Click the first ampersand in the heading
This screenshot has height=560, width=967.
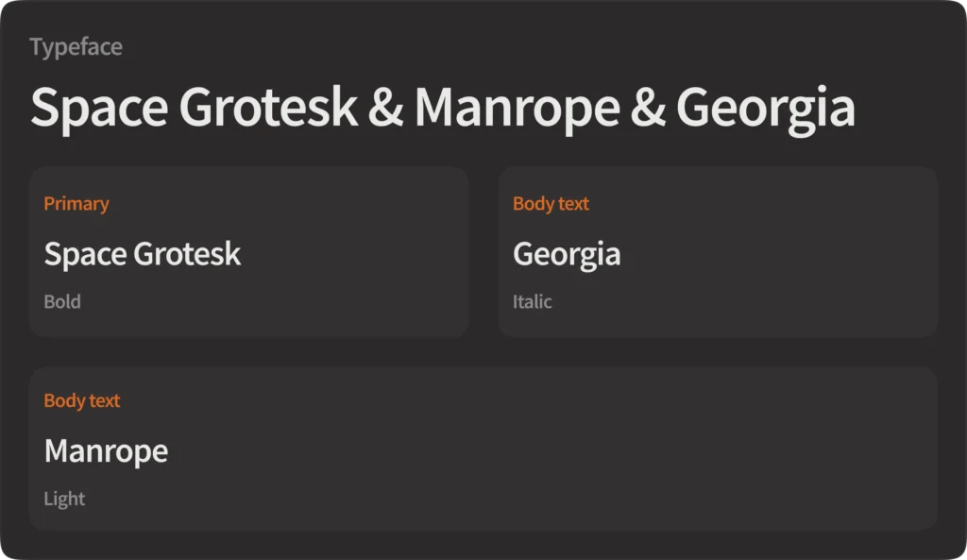(x=385, y=108)
